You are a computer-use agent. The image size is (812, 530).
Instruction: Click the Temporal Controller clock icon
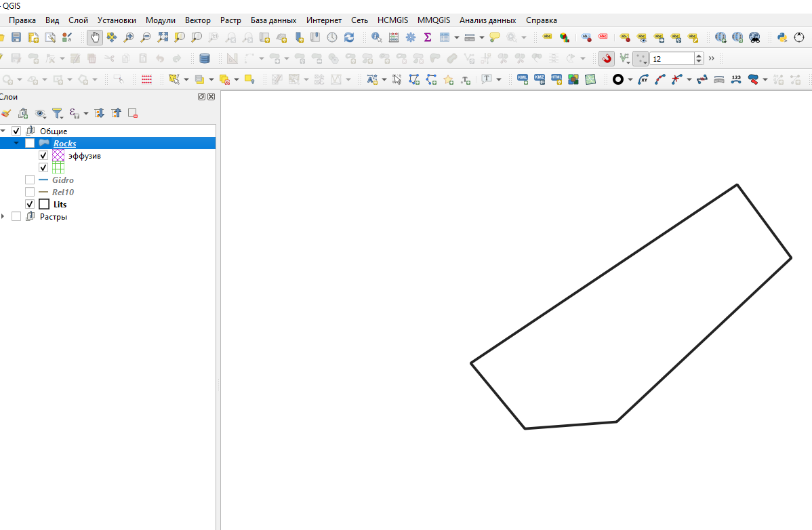pos(332,37)
